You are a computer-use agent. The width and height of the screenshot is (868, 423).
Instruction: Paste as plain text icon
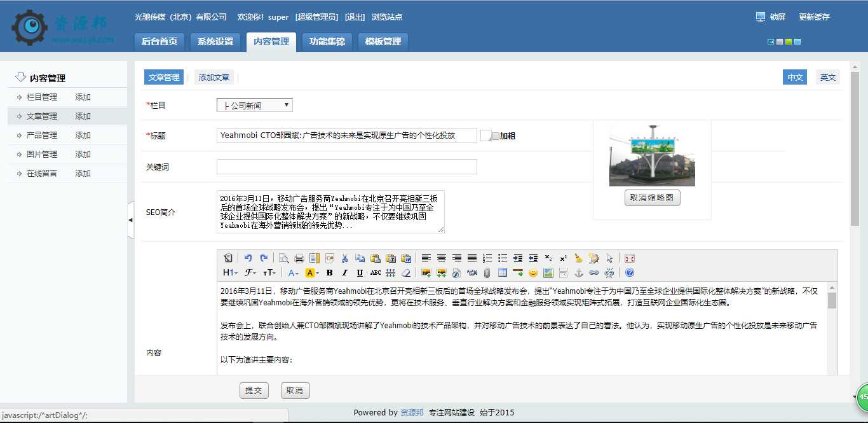(391, 258)
